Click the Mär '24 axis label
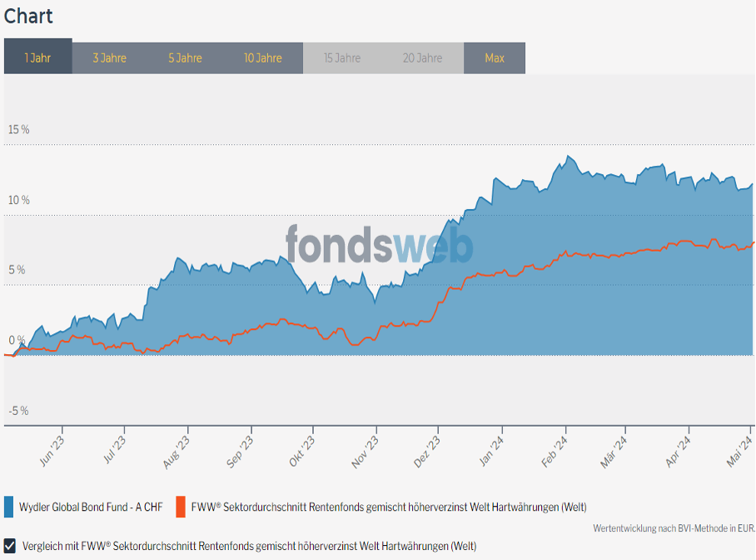The width and height of the screenshot is (756, 560). coord(614,452)
